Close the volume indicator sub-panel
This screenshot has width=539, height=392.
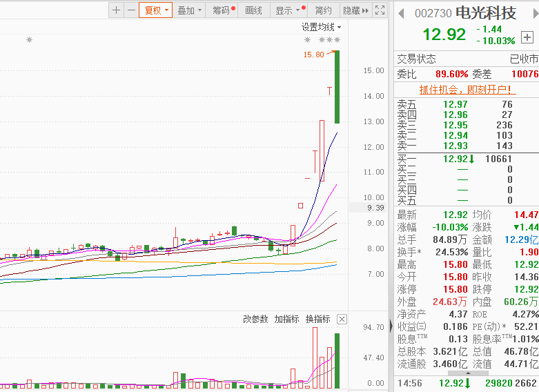pyautogui.click(x=342, y=319)
